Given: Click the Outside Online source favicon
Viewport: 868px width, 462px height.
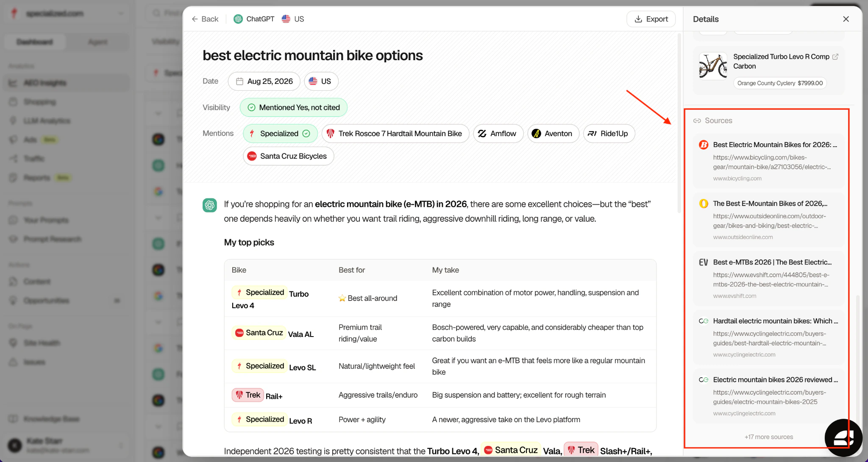Looking at the screenshot, I should coord(704,204).
